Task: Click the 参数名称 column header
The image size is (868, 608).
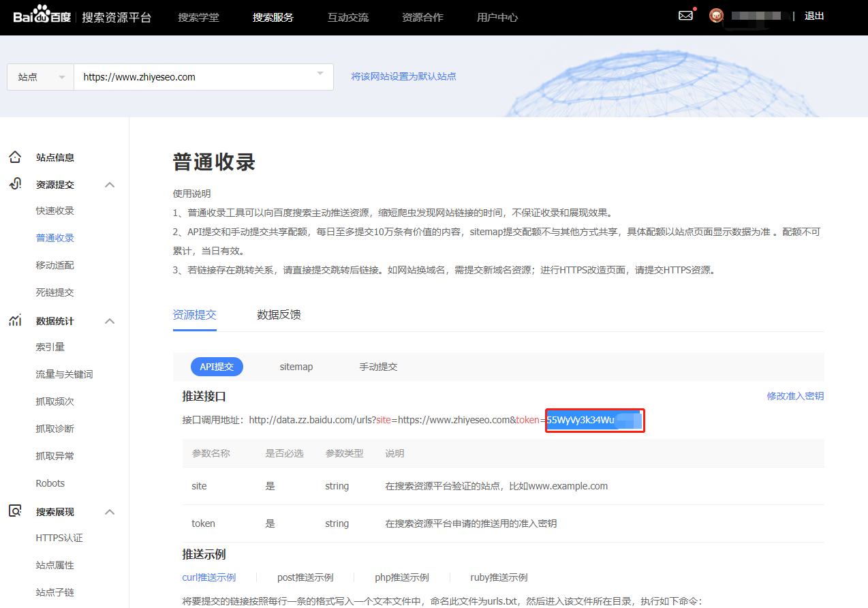Action: (x=211, y=453)
